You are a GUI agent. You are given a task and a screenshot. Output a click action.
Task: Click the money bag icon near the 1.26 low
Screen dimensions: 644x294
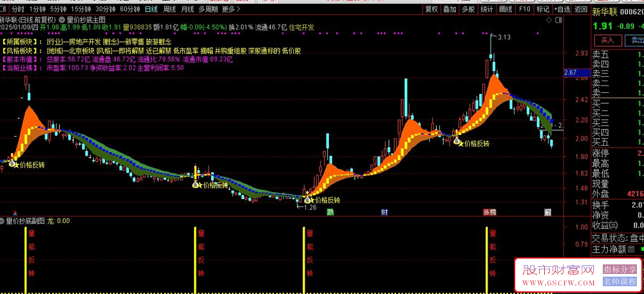(308, 200)
